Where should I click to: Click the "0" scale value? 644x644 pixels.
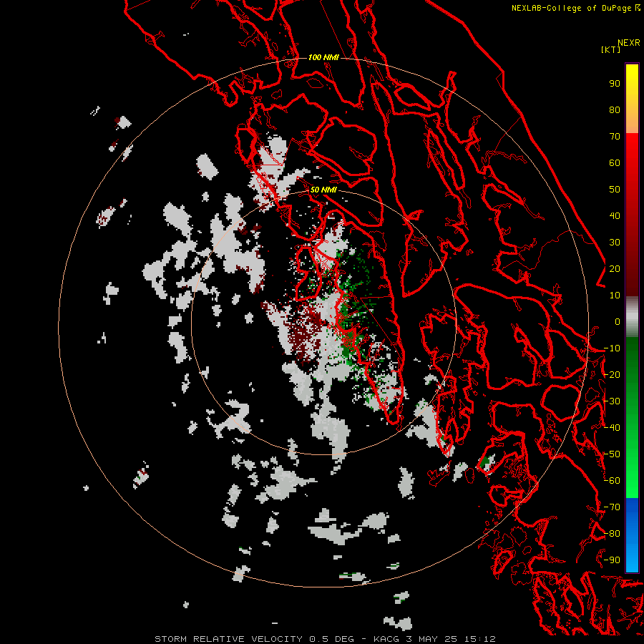tap(618, 321)
